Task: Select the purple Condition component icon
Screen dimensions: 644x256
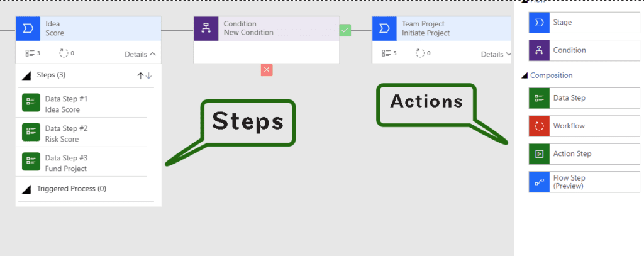Action: 539,50
